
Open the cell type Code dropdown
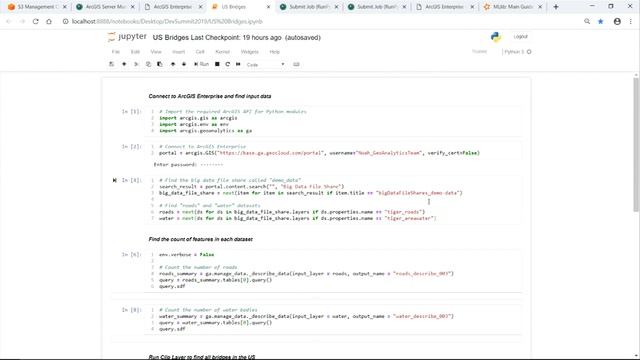(x=265, y=64)
